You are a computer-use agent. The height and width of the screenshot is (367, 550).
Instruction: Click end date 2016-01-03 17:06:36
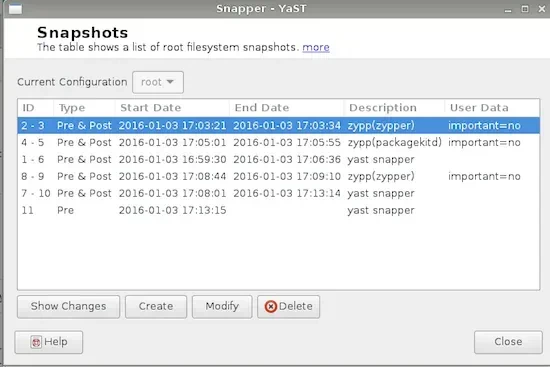(x=287, y=159)
